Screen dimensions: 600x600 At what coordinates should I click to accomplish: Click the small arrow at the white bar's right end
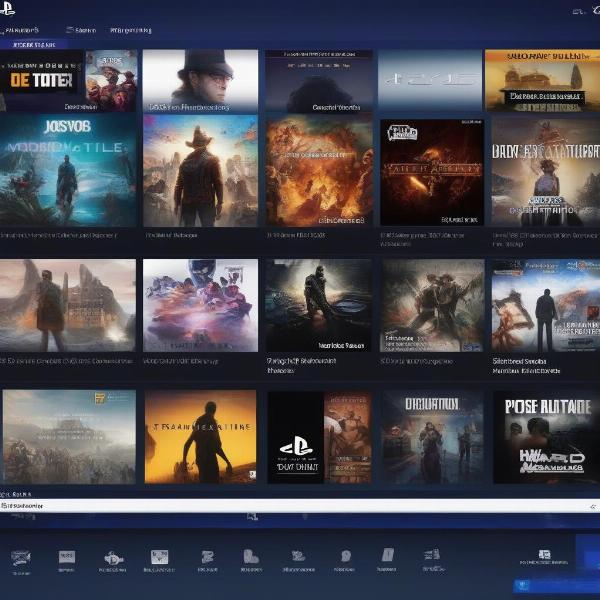(x=593, y=507)
